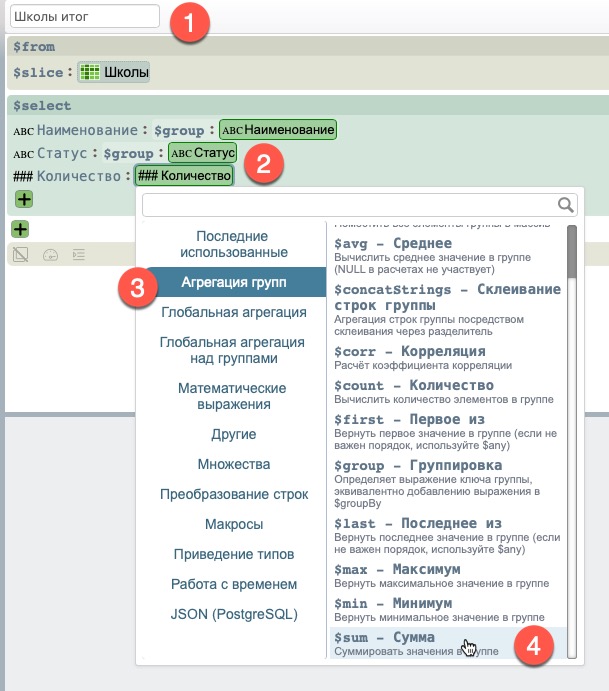Click the green plus button inside the $select block
The width and height of the screenshot is (609, 691).
coord(23,200)
